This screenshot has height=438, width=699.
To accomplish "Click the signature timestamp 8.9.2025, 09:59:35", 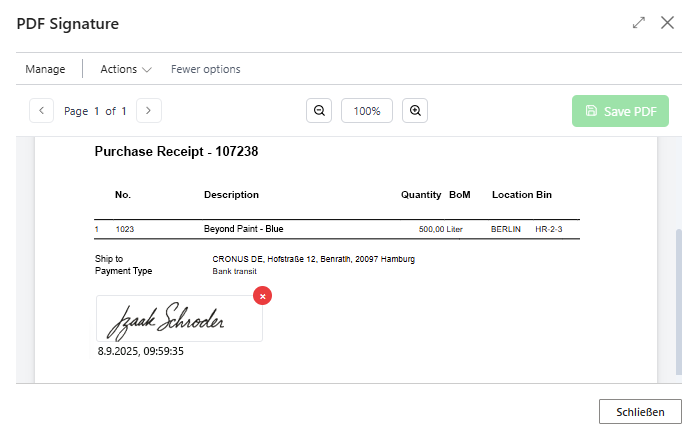I will pyautogui.click(x=141, y=352).
